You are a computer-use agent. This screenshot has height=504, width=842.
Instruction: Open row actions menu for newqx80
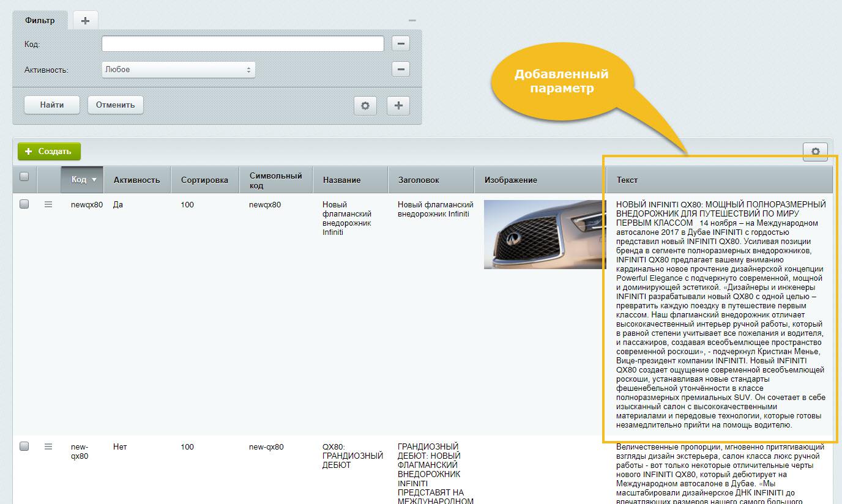coord(48,204)
